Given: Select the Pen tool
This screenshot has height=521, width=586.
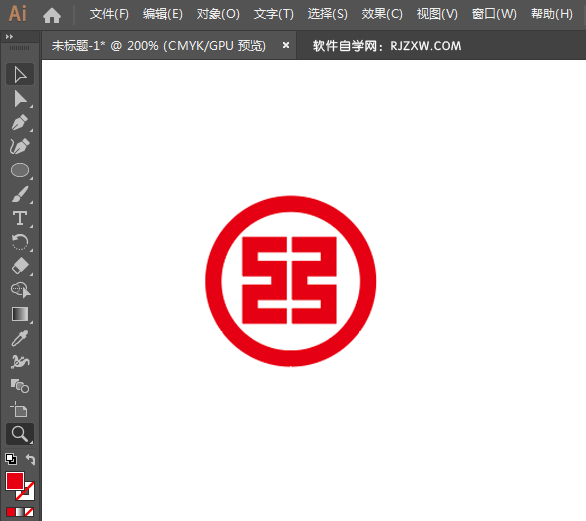Looking at the screenshot, I should (20, 123).
